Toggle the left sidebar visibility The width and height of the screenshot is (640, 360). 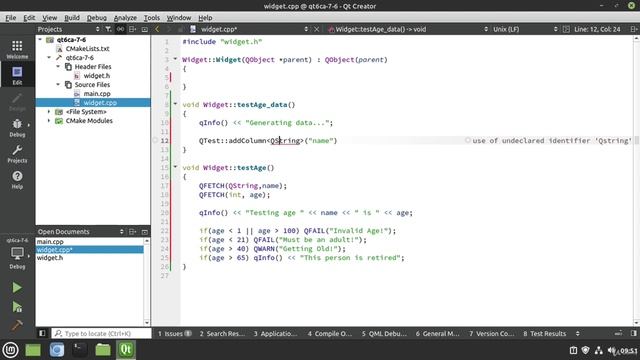point(42,333)
